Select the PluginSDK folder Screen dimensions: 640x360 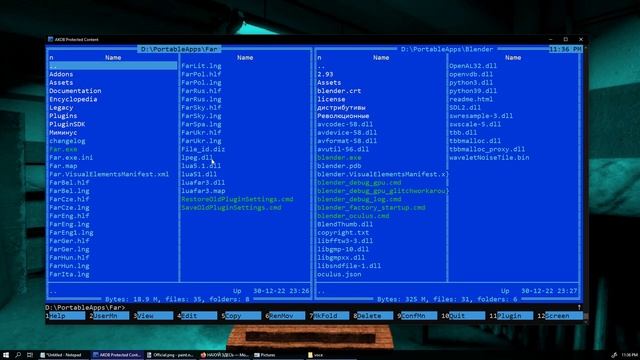click(67, 124)
